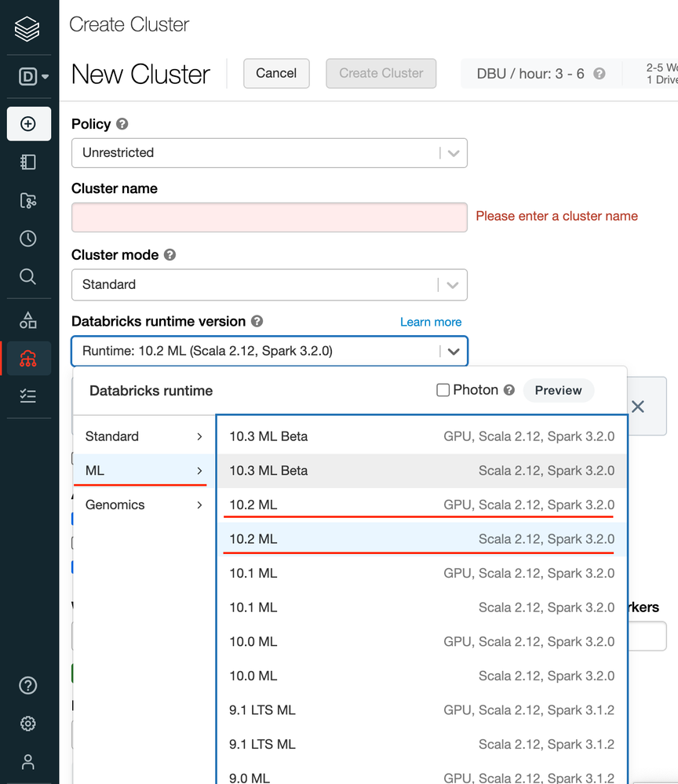678x784 pixels.
Task: Click the Help question mark in sidebar
Action: click(28, 685)
